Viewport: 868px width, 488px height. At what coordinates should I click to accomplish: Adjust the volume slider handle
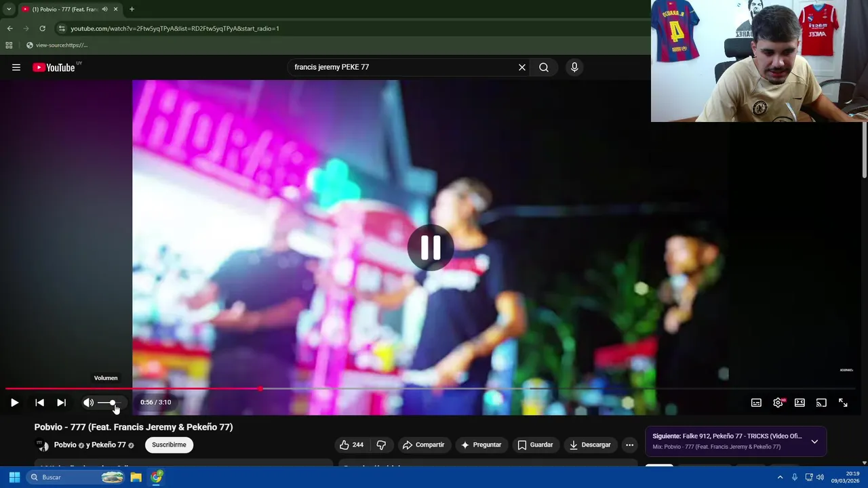point(113,403)
